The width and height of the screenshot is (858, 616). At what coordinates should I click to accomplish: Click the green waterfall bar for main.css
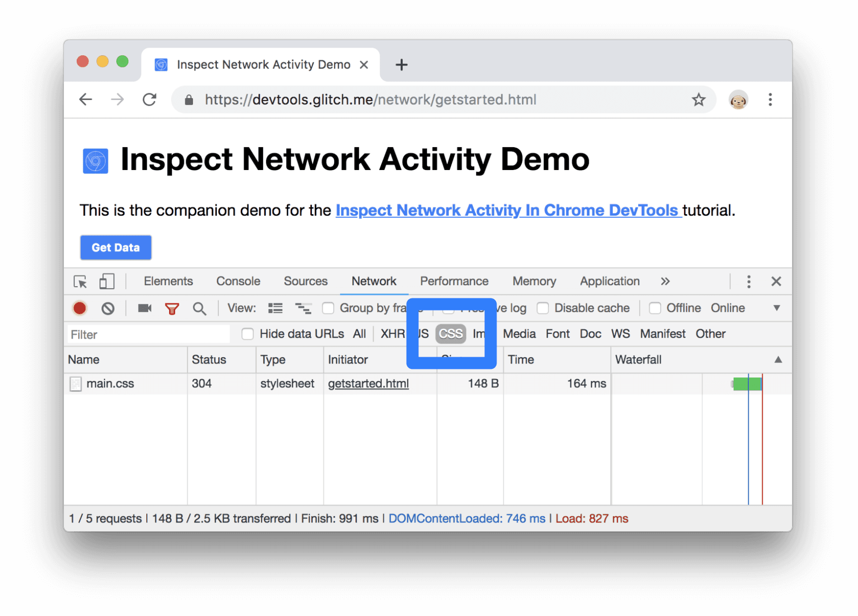point(746,384)
